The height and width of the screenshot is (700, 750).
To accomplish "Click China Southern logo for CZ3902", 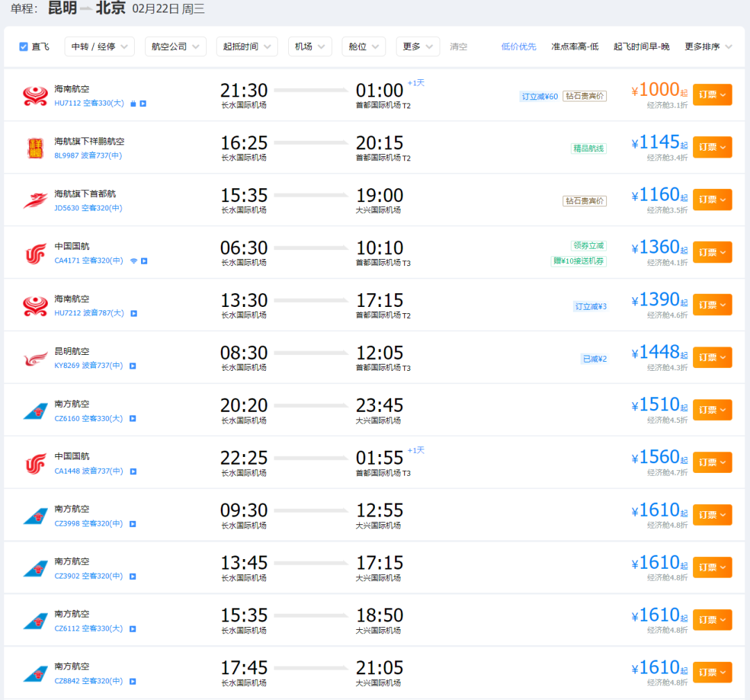I will click(35, 569).
